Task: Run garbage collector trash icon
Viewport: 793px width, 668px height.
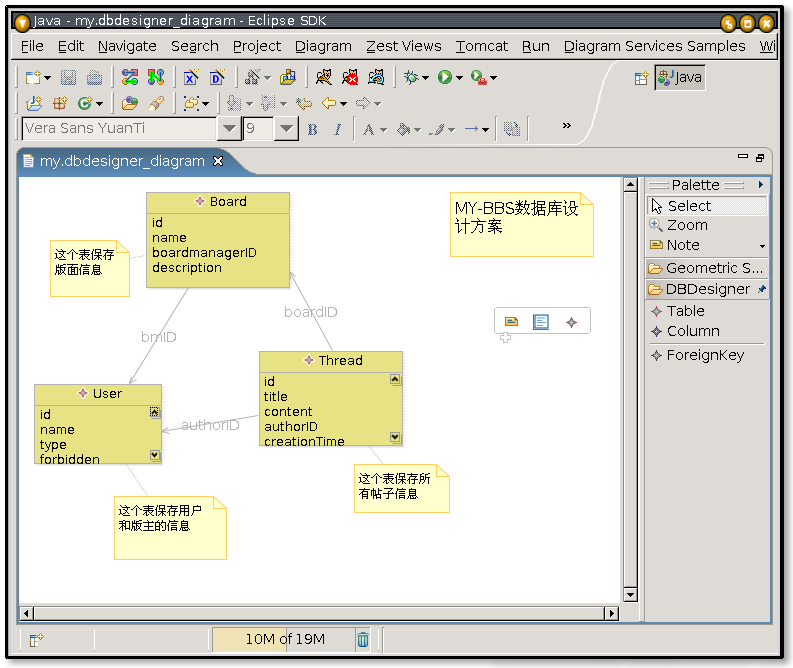Action: click(x=363, y=639)
